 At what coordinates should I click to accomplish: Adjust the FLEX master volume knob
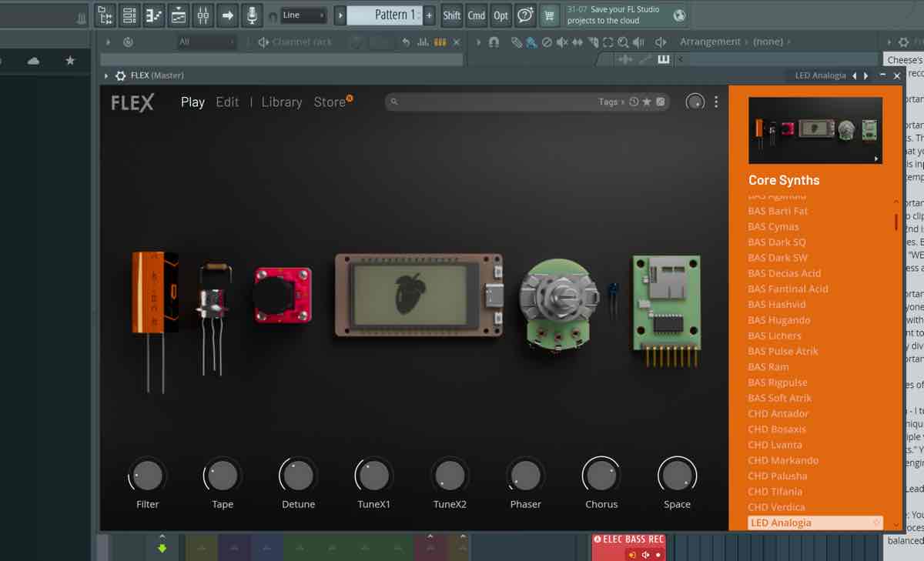point(695,102)
